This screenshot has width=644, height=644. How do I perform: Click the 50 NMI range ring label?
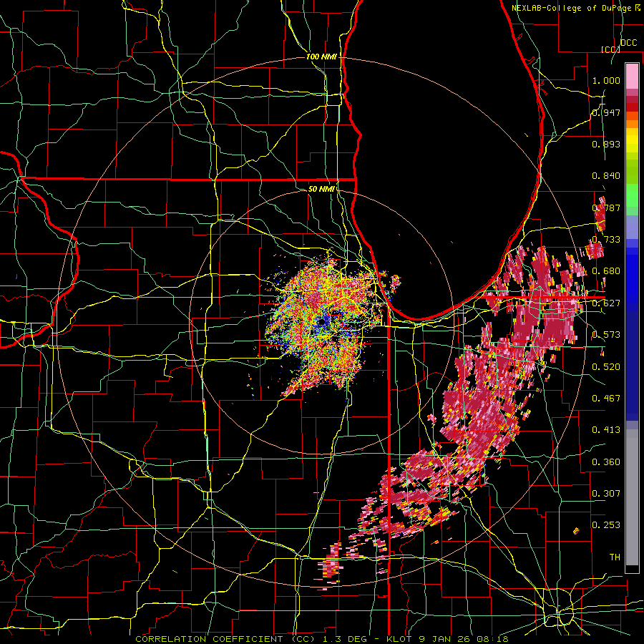321,189
